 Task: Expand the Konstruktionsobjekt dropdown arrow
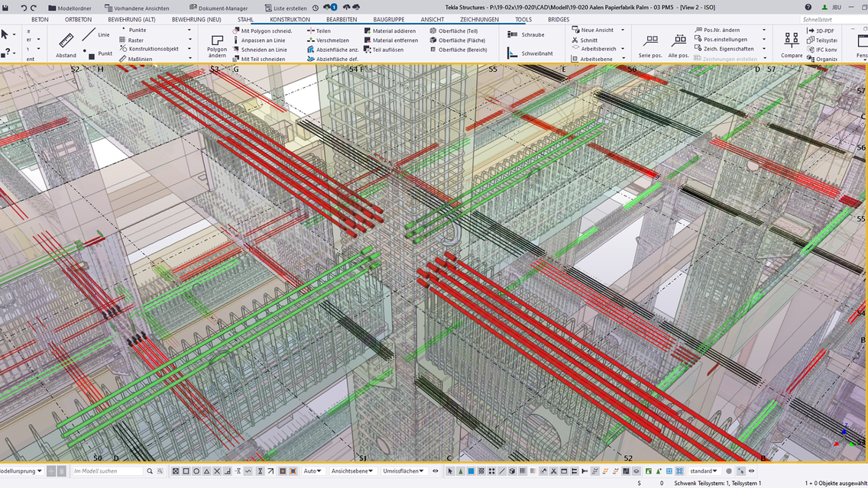189,49
